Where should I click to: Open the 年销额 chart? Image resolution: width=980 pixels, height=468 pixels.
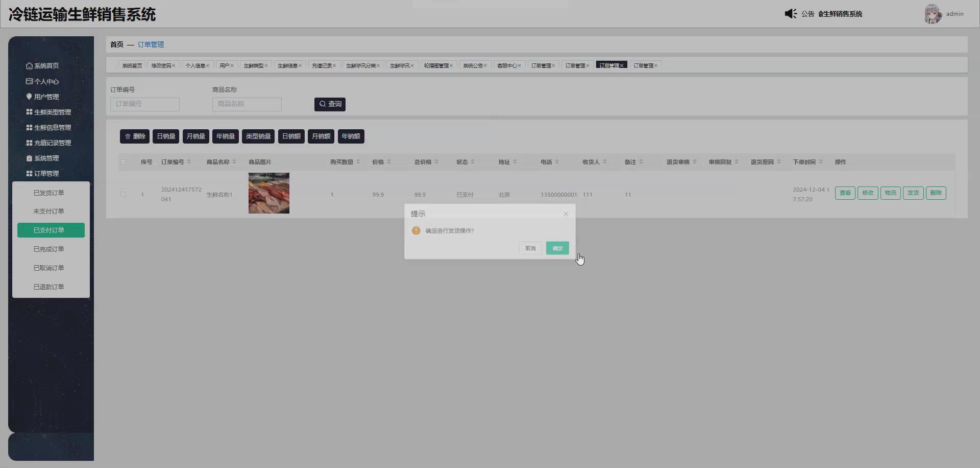point(351,136)
